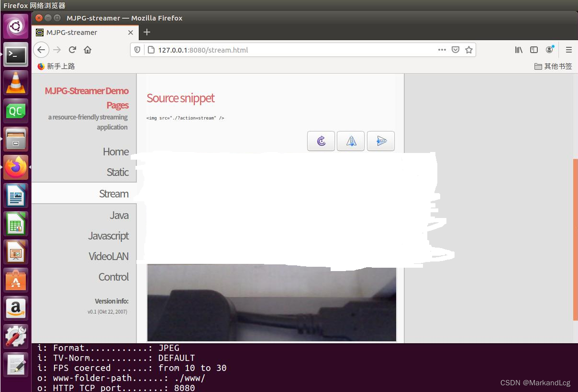Toggle the sidebar view icon
The width and height of the screenshot is (578, 392).
[x=534, y=50]
